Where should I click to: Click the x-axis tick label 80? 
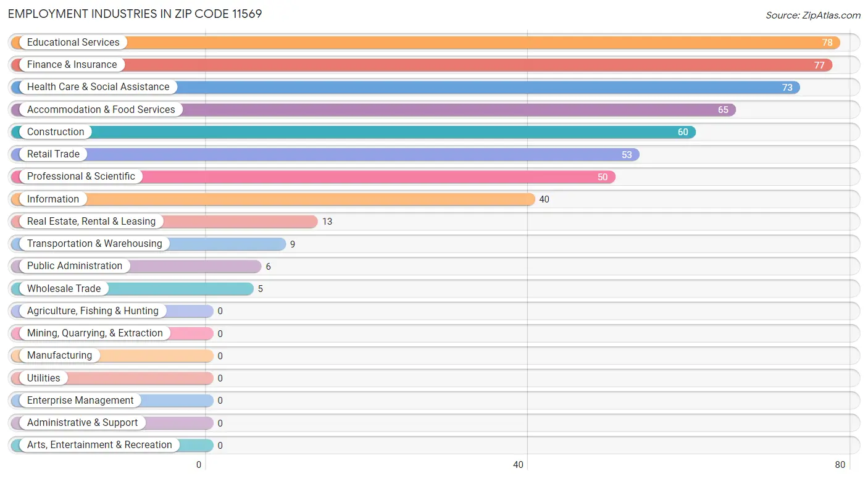840,465
